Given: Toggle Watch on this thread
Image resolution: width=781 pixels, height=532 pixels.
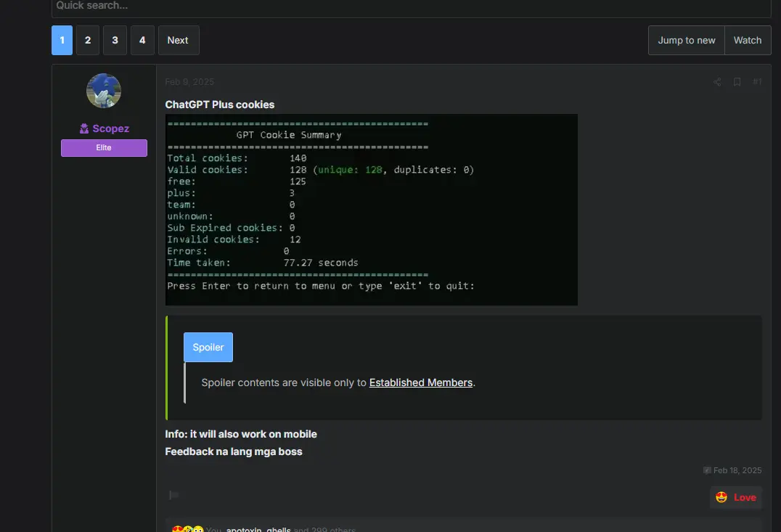Looking at the screenshot, I should pos(748,41).
